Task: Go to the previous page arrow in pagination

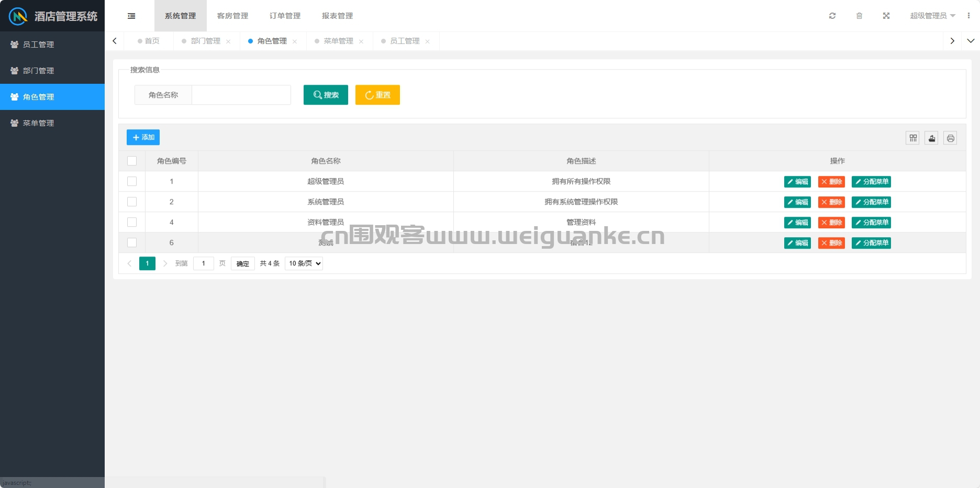Action: coord(129,263)
